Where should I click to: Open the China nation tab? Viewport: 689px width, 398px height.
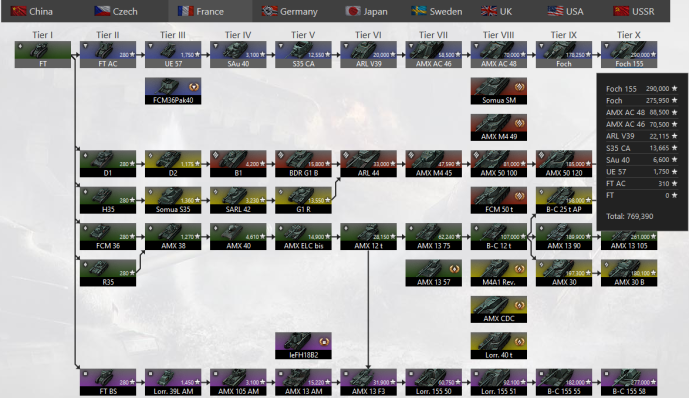[32, 11]
